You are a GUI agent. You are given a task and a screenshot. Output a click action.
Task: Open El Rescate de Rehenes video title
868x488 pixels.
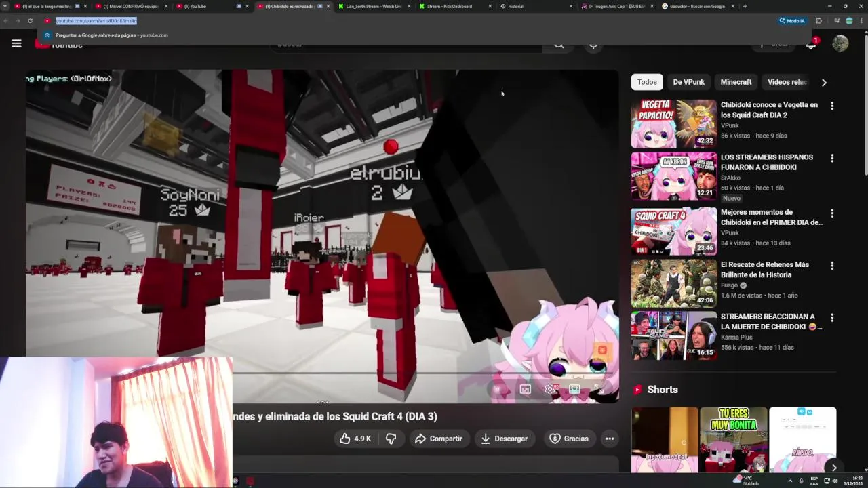[x=765, y=270]
